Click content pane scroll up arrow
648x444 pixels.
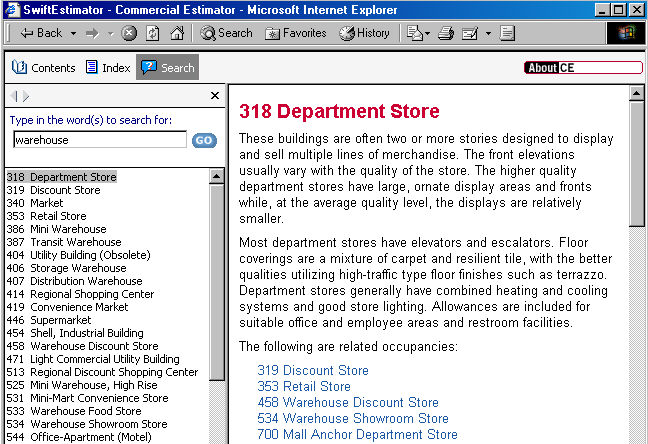coord(637,93)
